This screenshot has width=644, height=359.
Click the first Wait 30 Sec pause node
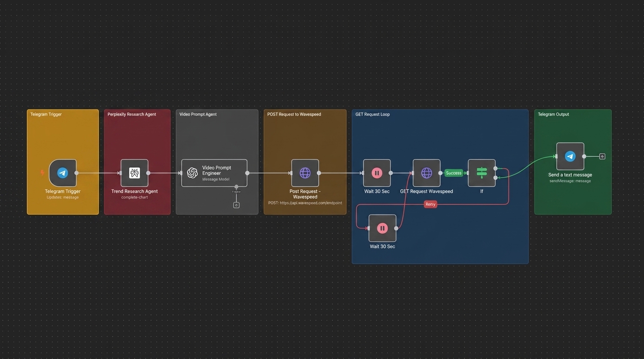click(377, 173)
